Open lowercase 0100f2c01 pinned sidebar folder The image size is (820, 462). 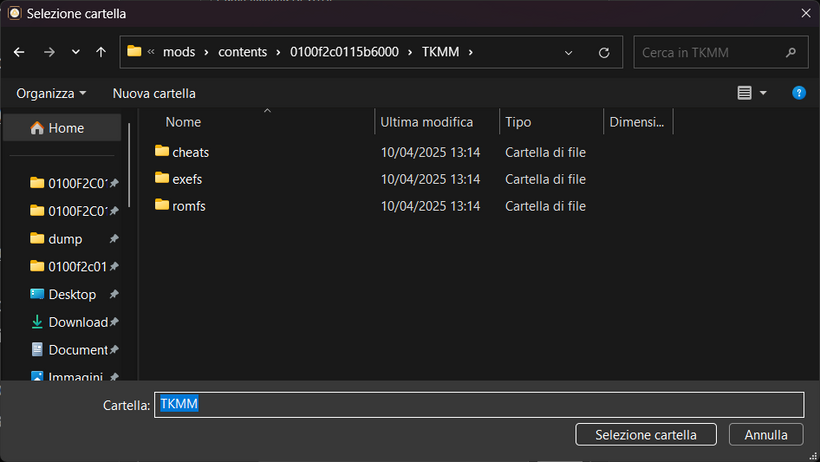77,267
